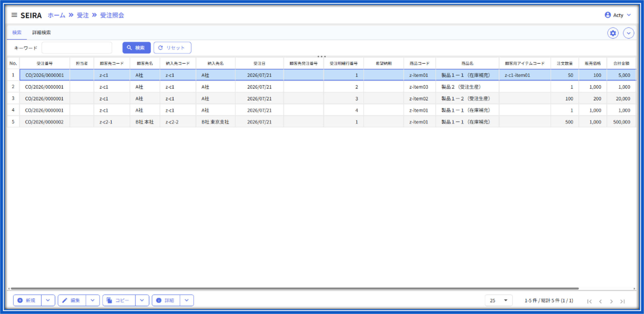Click the B社 東京支社 delivery name cell
Screen dimensions: 644x314
point(216,122)
